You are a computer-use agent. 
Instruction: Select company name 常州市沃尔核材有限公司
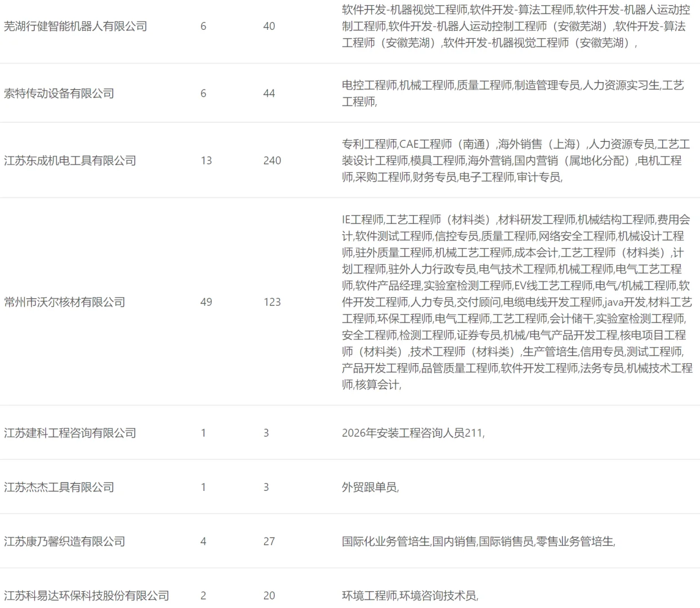65,302
